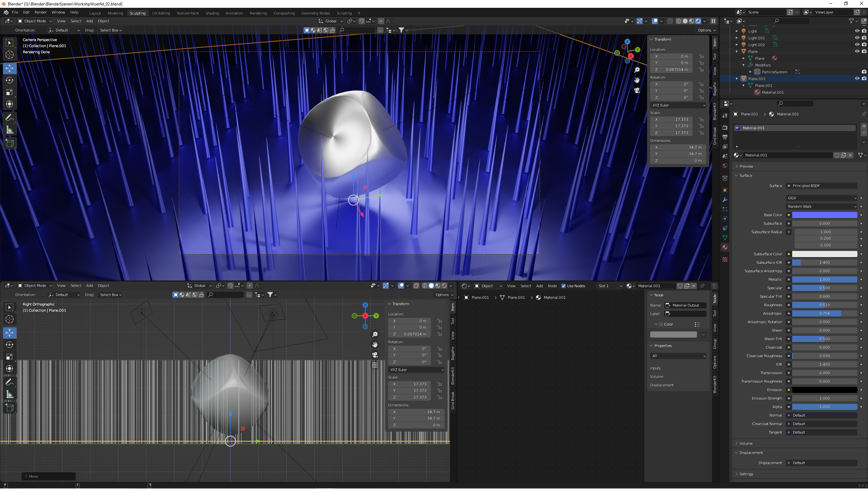The height and width of the screenshot is (489, 868).
Task: Select the Rotate tool in top viewport
Action: (x=10, y=80)
